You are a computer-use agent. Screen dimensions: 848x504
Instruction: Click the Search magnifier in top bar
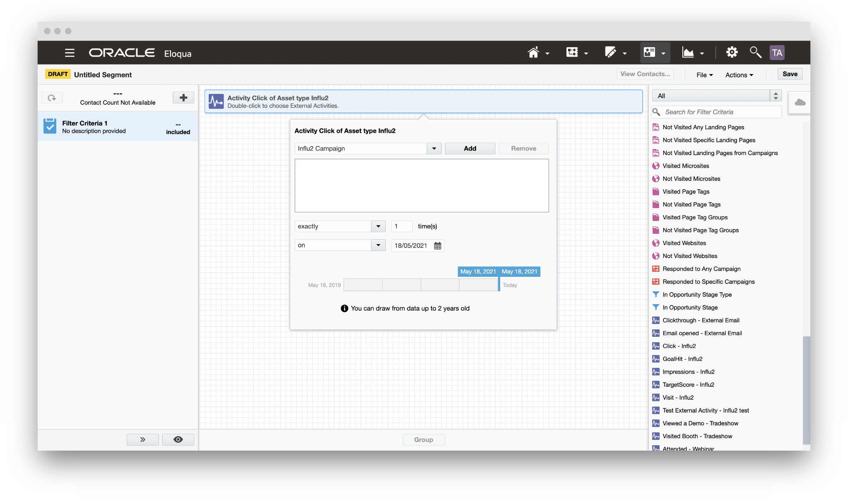(x=755, y=53)
